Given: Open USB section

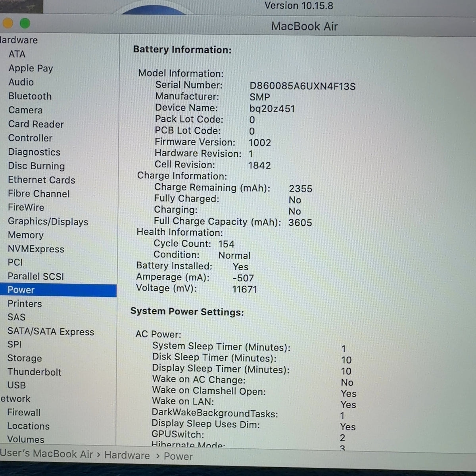Looking at the screenshot, I should [17, 385].
